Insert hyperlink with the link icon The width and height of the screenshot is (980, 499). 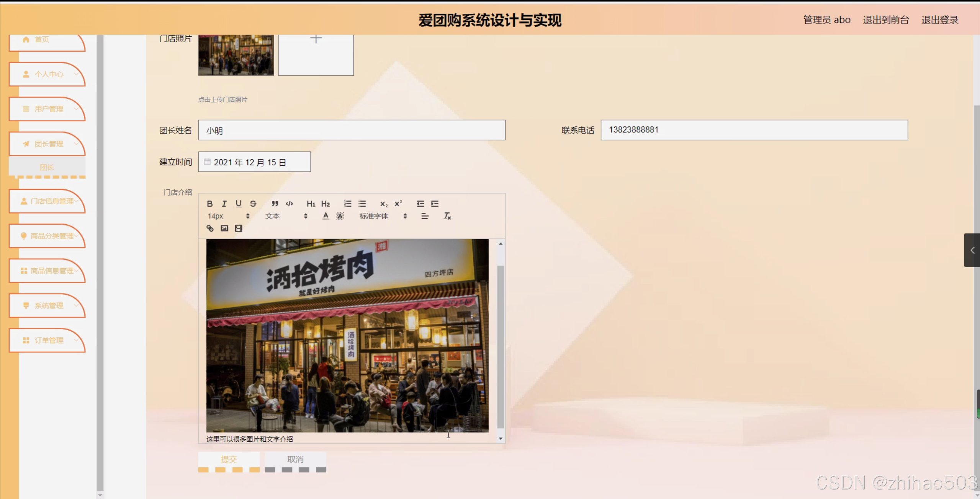pyautogui.click(x=210, y=228)
